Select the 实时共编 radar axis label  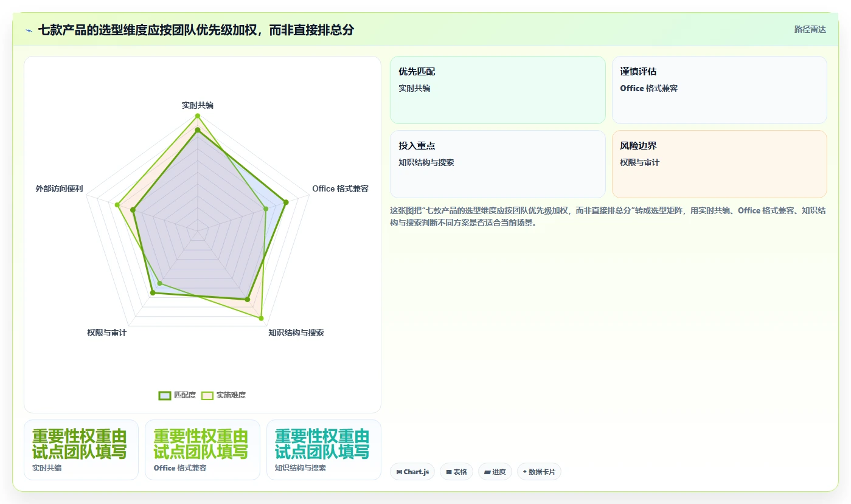pos(198,105)
